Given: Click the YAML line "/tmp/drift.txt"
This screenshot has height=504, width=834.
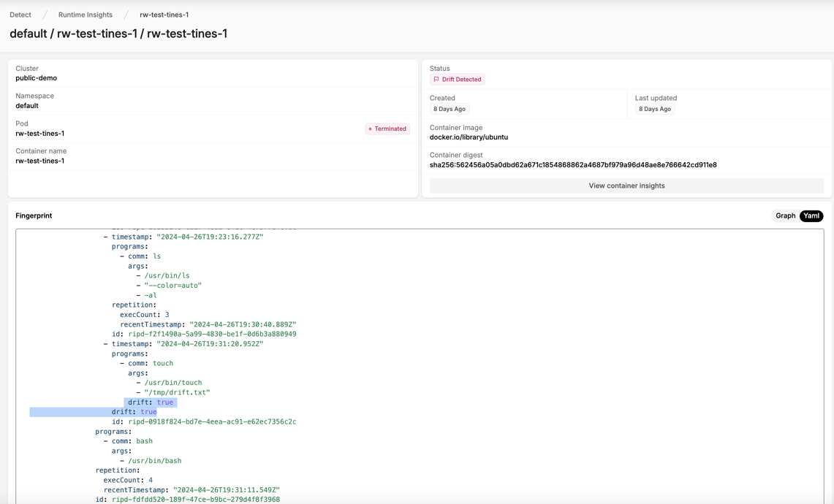Looking at the screenshot, I should tap(173, 392).
